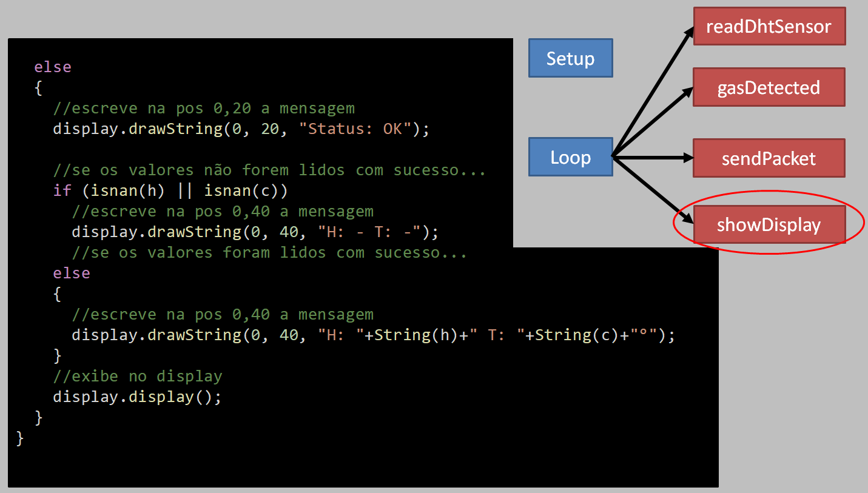Click the sendPacket function box
868x493 pixels.
click(769, 158)
